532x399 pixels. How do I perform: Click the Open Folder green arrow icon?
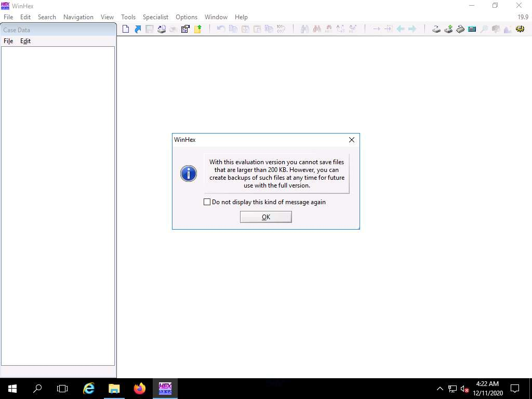click(x=197, y=29)
